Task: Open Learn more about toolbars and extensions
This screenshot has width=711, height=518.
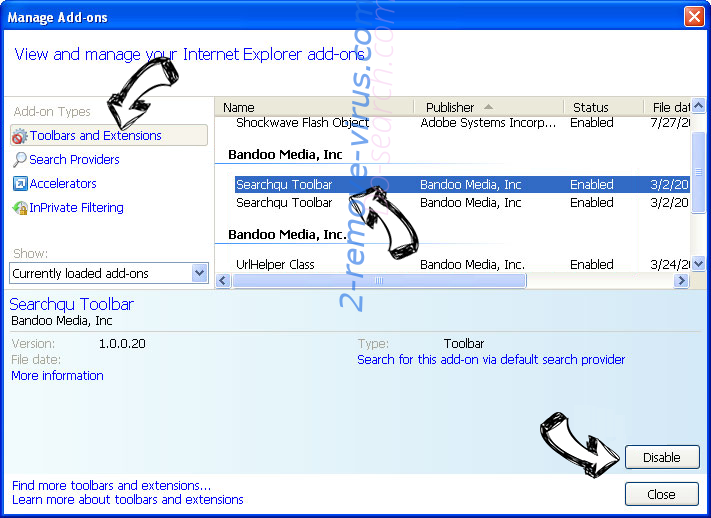Action: pyautogui.click(x=128, y=500)
